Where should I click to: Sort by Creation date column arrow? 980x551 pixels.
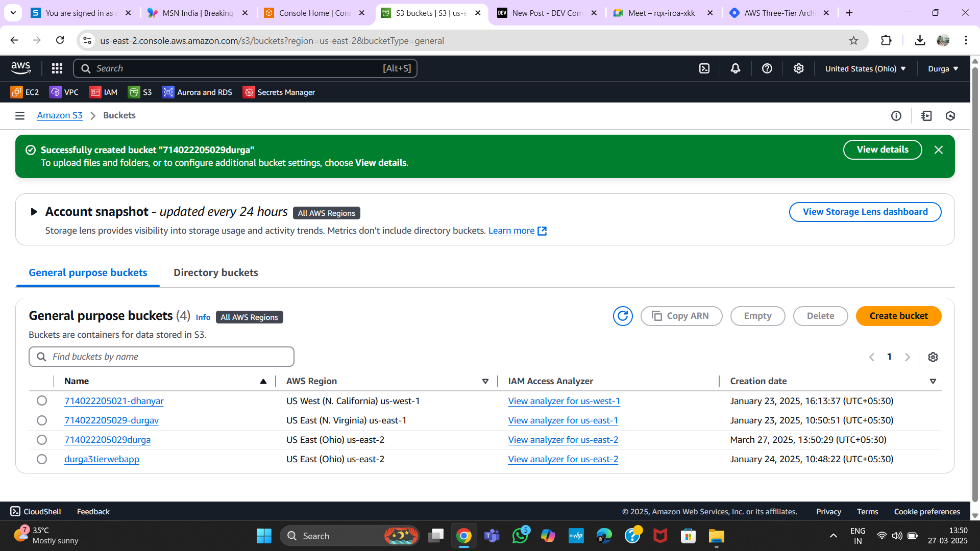(933, 381)
